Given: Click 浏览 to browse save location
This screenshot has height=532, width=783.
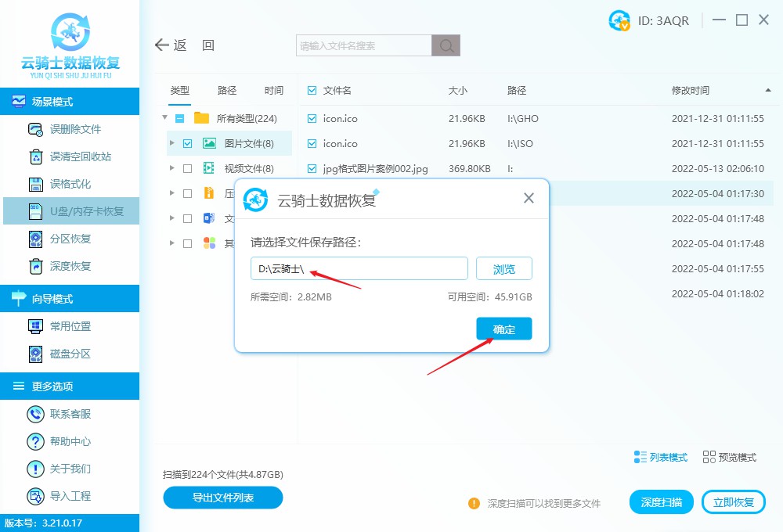Looking at the screenshot, I should point(503,268).
